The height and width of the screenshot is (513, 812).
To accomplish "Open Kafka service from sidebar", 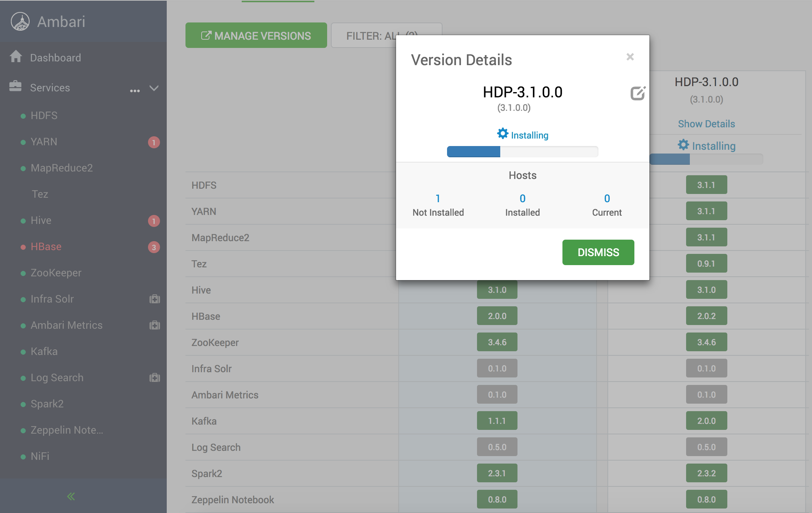I will [x=44, y=352].
